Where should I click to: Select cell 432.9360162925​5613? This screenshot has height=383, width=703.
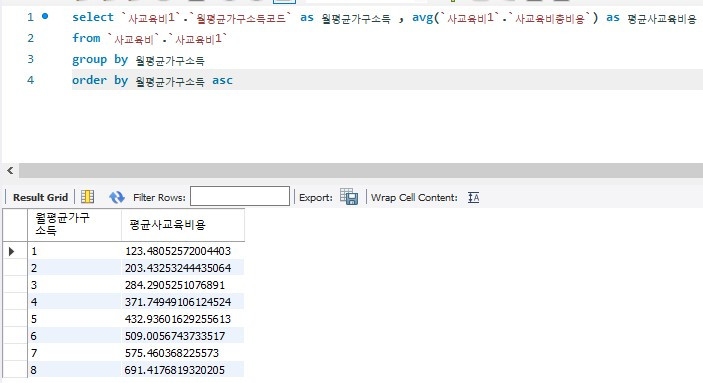(x=183, y=319)
